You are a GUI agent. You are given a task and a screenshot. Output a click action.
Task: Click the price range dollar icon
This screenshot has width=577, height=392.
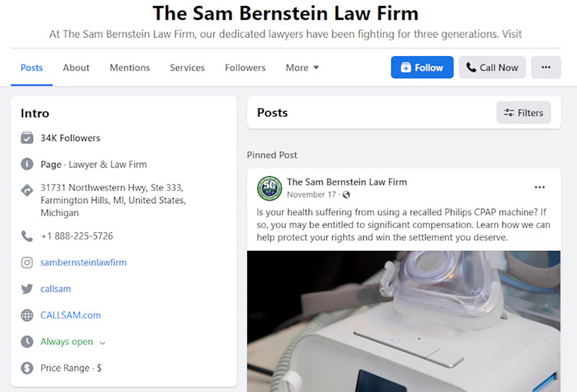pos(27,368)
